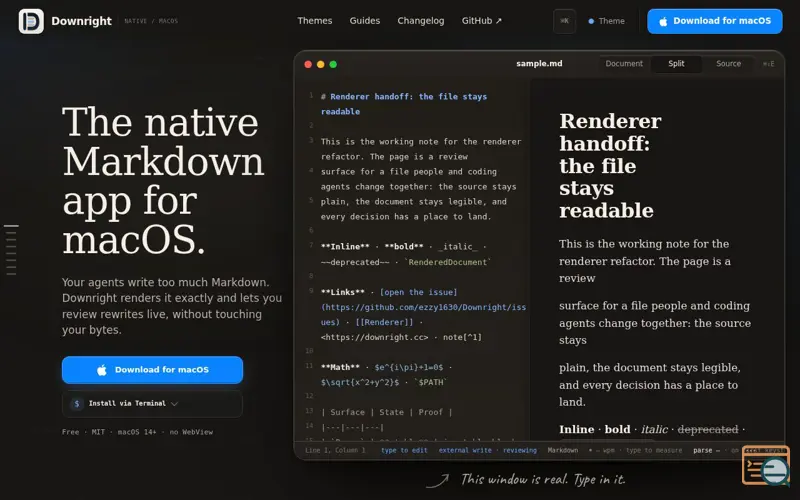800x500 pixels.
Task: Click the "[[Renderer]]" wiki link in source
Action: (x=384, y=322)
